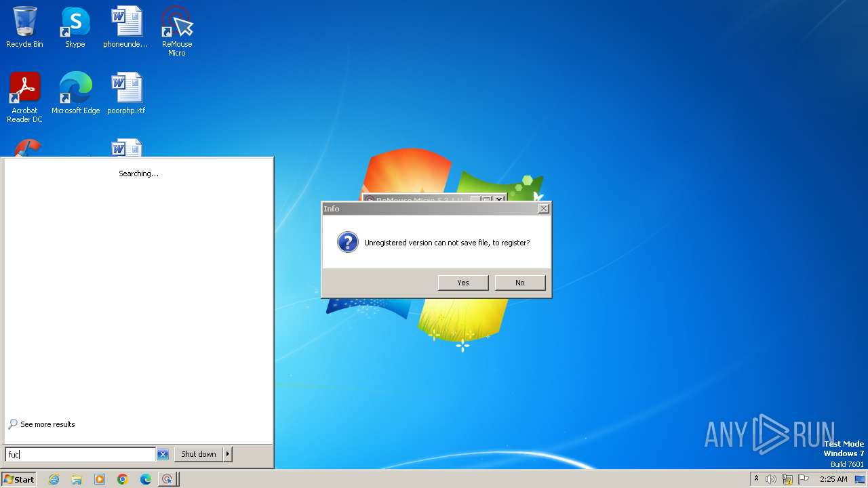This screenshot has height=488, width=868.
Task: Select the Skype desktop shortcut
Action: 75,28
